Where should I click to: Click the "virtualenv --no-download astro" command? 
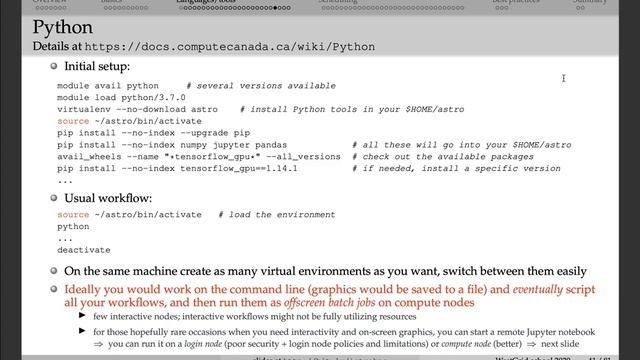click(137, 109)
